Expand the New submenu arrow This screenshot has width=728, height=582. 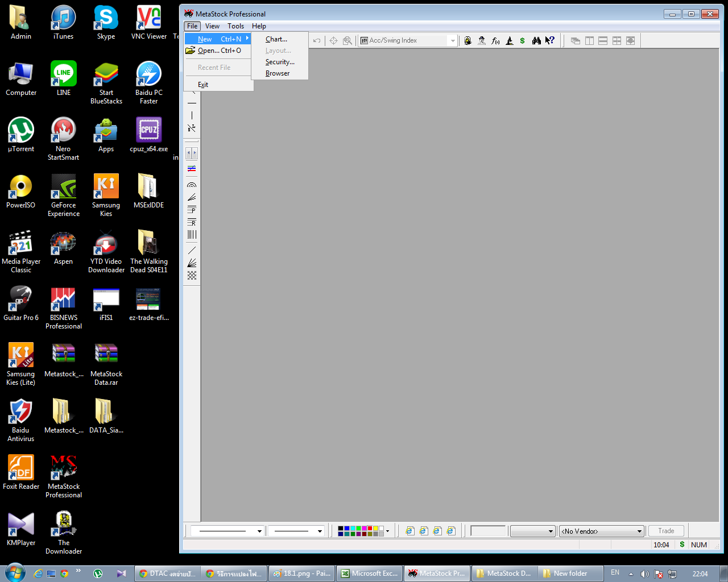pyautogui.click(x=247, y=39)
